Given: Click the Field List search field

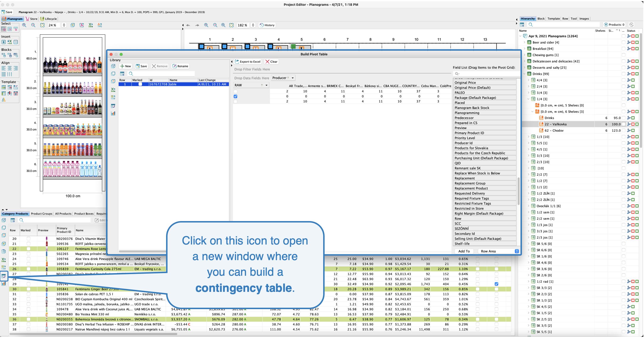Looking at the screenshot, I should click(486, 74).
